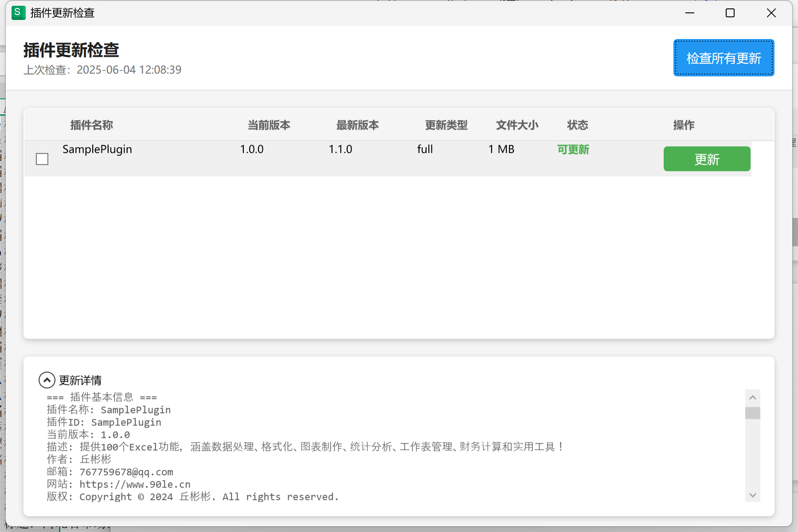
Task: Maximize the plugin update check window
Action: [x=730, y=13]
